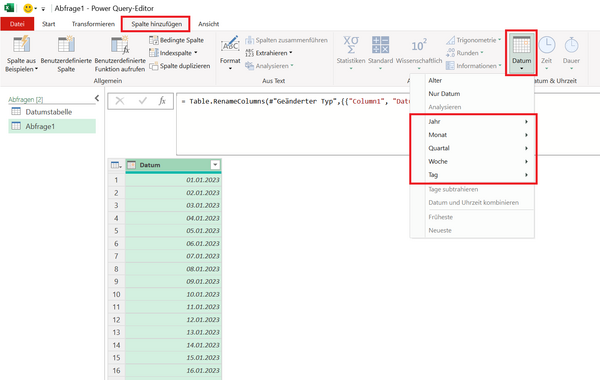Screen dimensions: 600x380
Task: Select the Abfrage1 query
Action: tap(52, 126)
